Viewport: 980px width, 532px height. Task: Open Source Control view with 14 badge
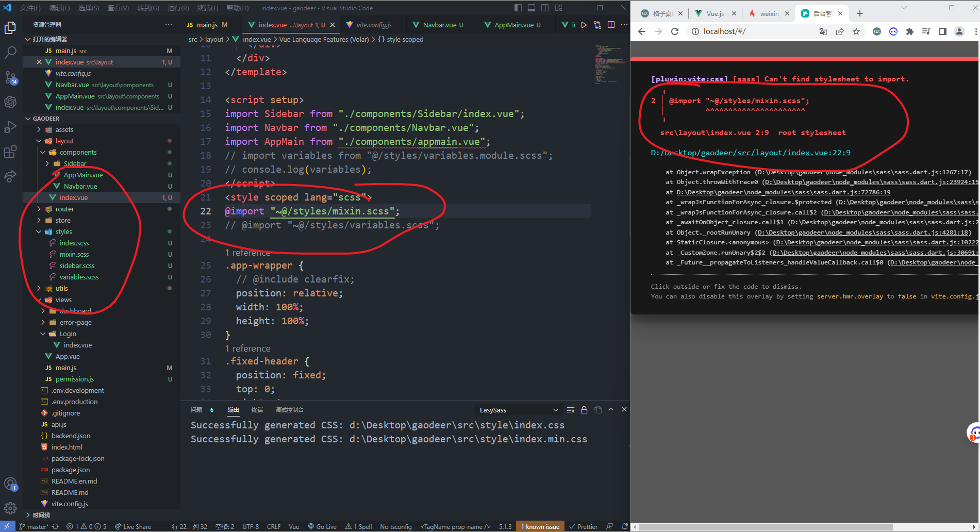10,77
